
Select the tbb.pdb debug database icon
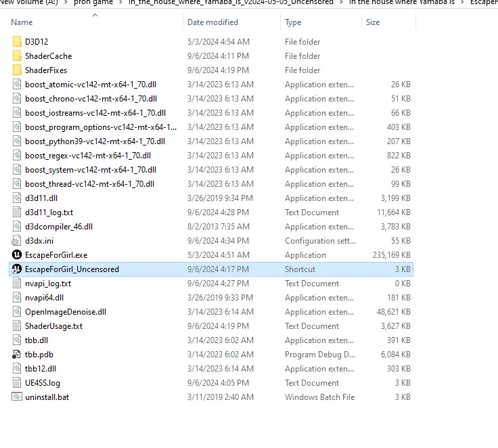pos(17,355)
